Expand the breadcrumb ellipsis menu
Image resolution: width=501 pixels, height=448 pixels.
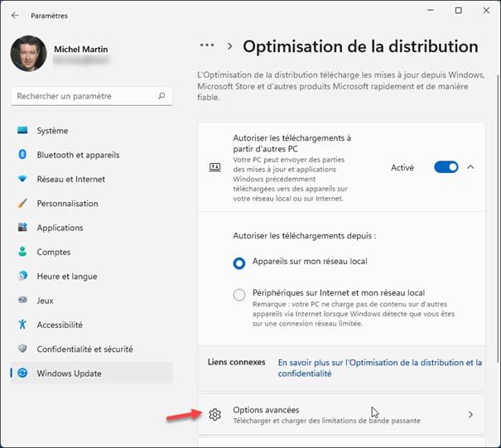(207, 46)
